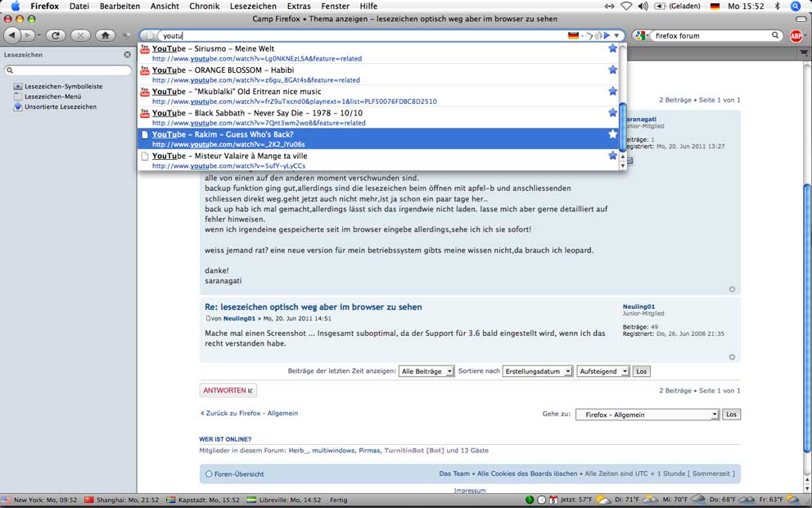Click Alle Cookies des Boards löschen link

527,474
